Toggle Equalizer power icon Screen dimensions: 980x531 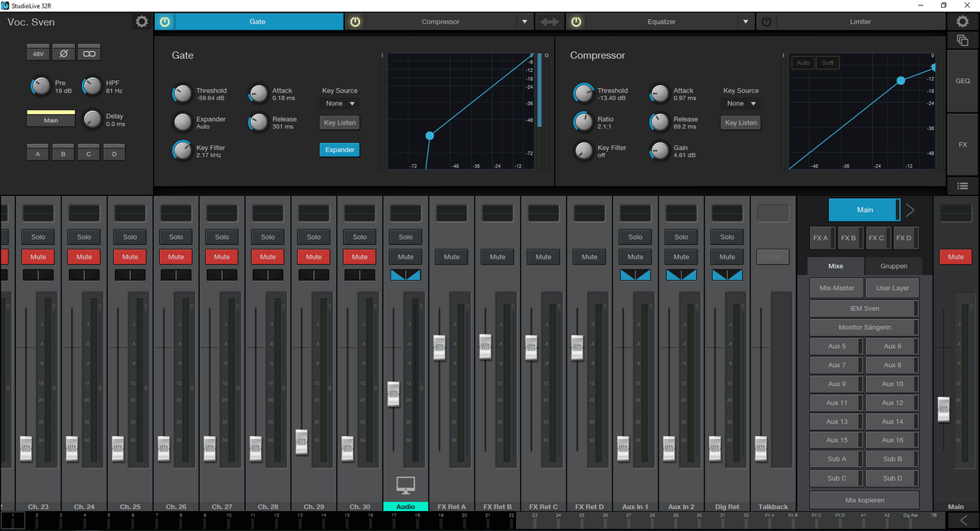coord(576,22)
